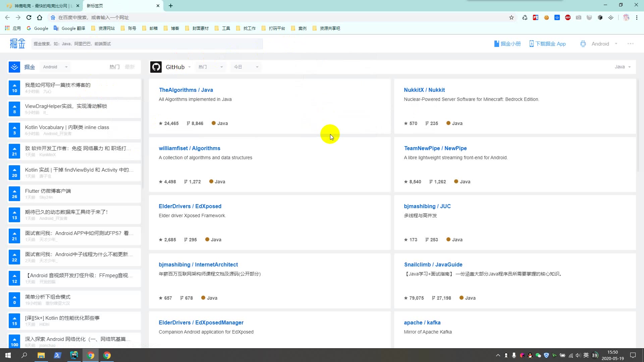Image resolution: width=644 pixels, height=362 pixels.
Task: Open TeamNewPipe / NewPipe repository
Action: point(435,148)
